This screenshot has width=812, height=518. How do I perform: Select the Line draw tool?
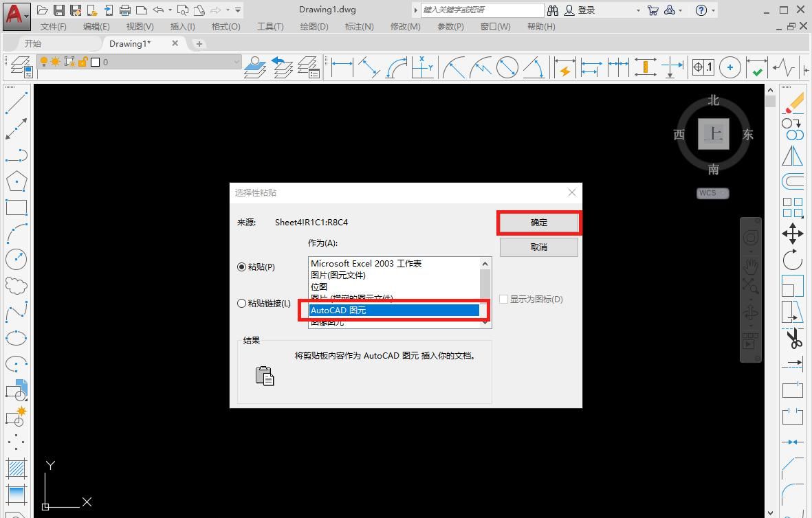click(x=16, y=102)
